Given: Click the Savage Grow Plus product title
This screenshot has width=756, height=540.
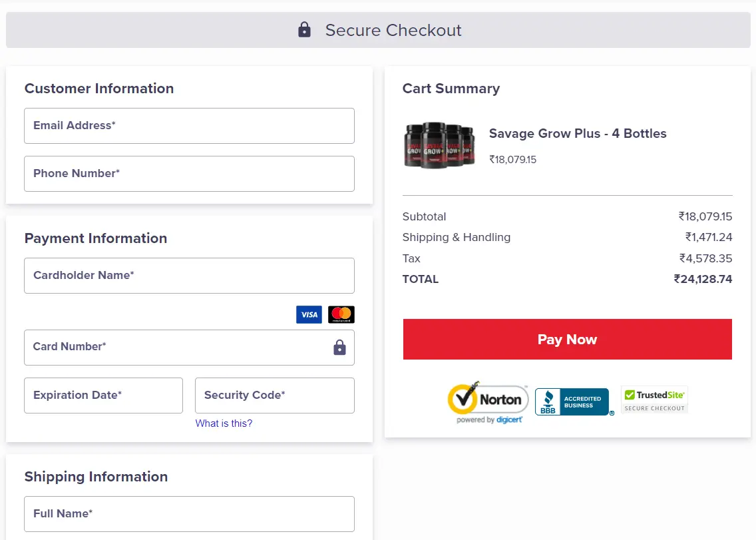Looking at the screenshot, I should point(577,133).
